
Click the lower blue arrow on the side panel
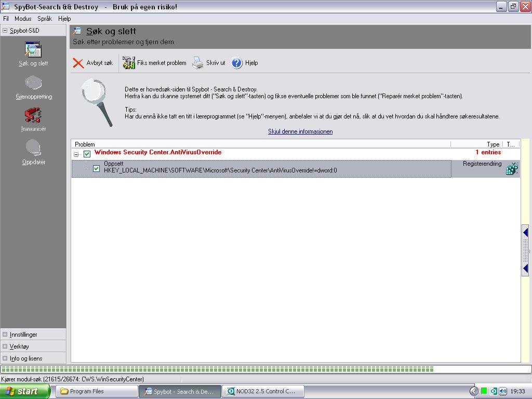point(526,269)
